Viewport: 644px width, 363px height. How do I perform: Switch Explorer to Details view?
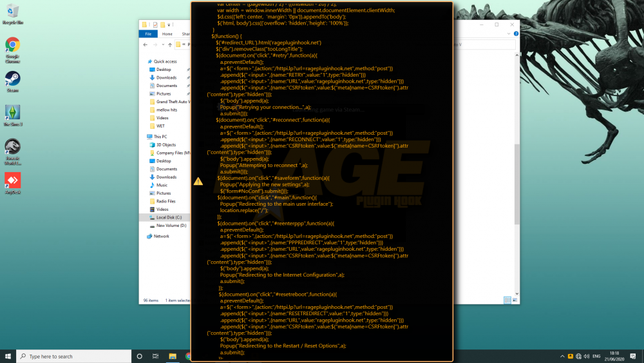pos(507,300)
